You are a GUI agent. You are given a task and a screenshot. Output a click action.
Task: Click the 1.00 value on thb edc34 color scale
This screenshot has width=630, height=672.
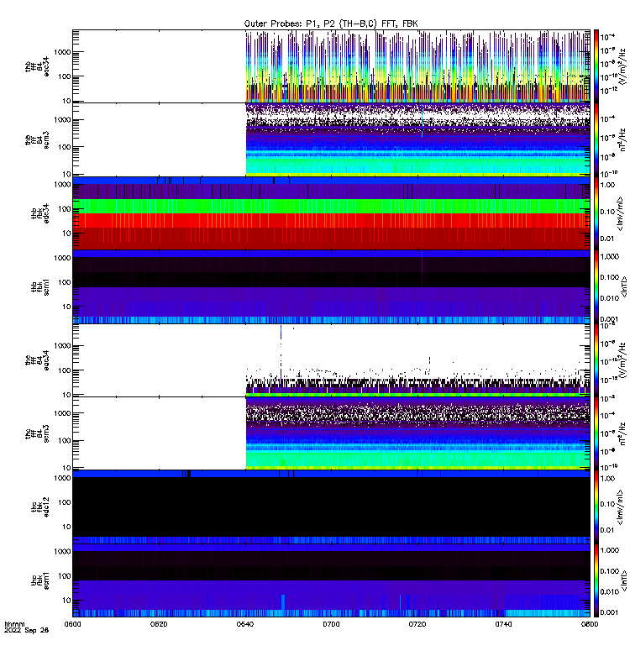[607, 185]
